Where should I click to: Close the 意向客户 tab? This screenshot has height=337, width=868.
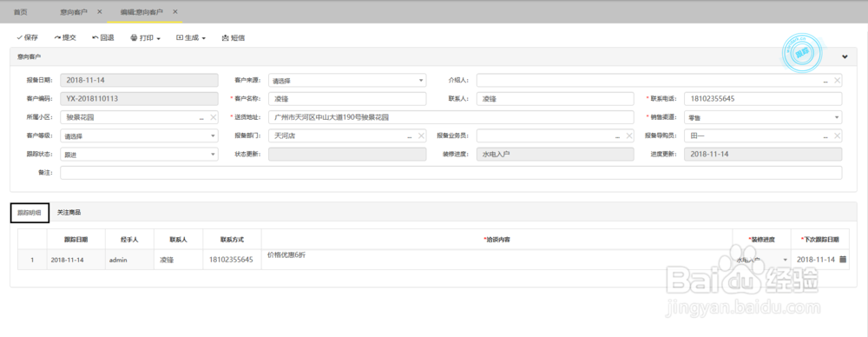click(99, 11)
